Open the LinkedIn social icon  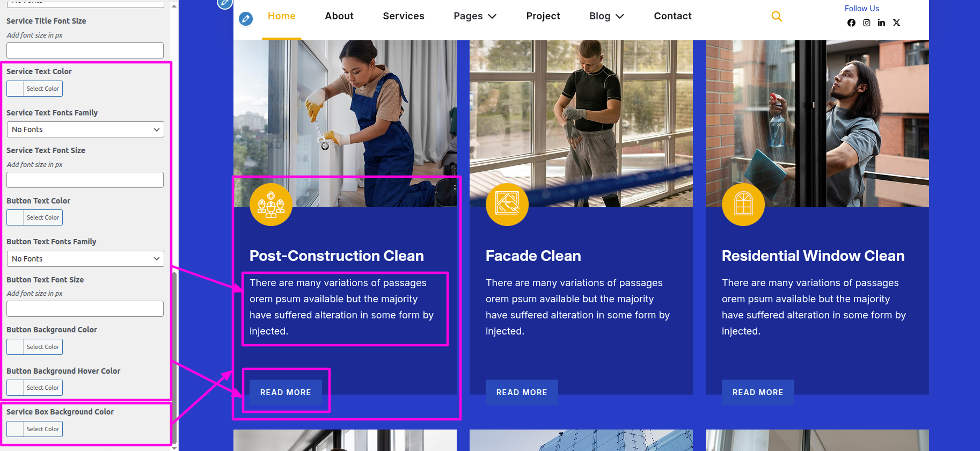(881, 23)
